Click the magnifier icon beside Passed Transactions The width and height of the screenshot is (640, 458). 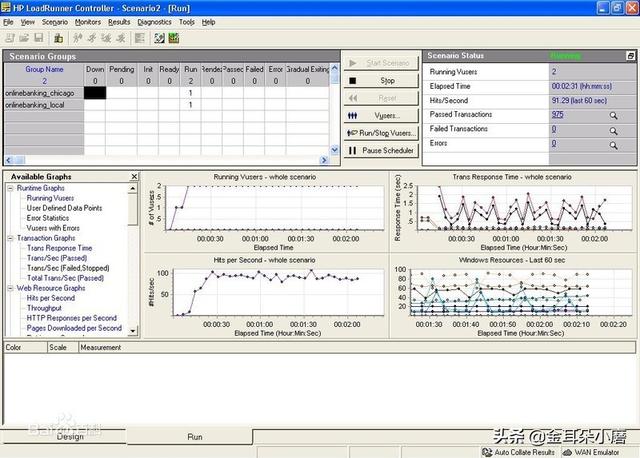click(614, 115)
